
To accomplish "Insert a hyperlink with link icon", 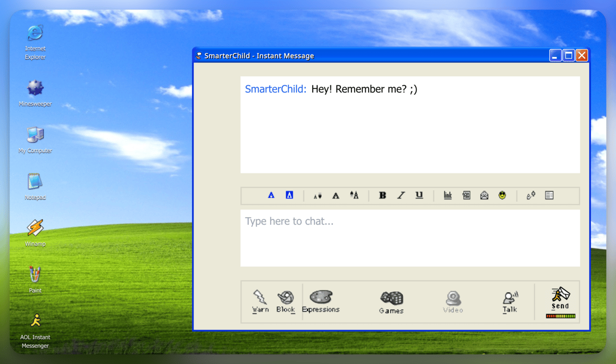I will (x=448, y=195).
